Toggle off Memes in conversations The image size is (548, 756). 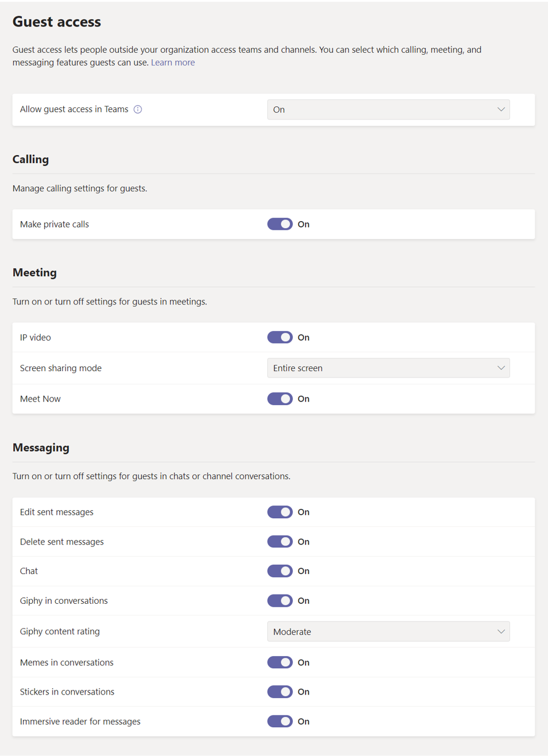click(280, 662)
